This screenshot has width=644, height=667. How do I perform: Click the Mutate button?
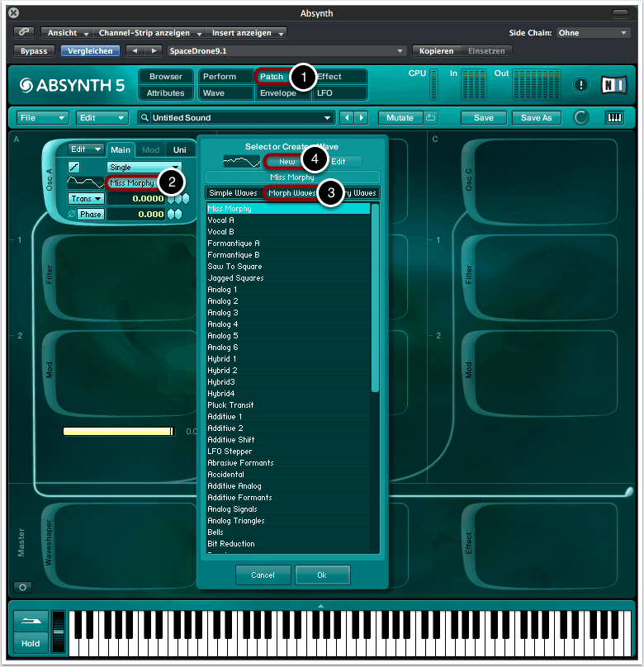tap(400, 118)
